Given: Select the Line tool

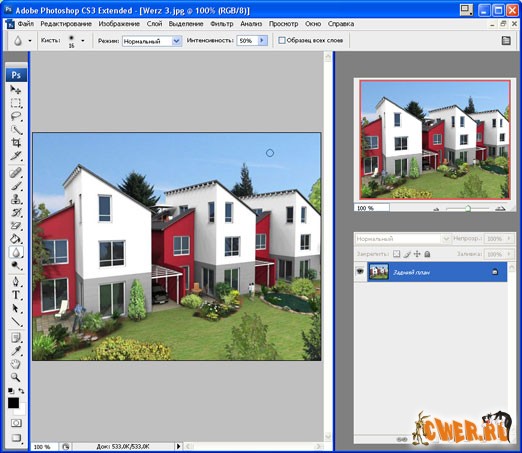Looking at the screenshot, I should (x=15, y=322).
